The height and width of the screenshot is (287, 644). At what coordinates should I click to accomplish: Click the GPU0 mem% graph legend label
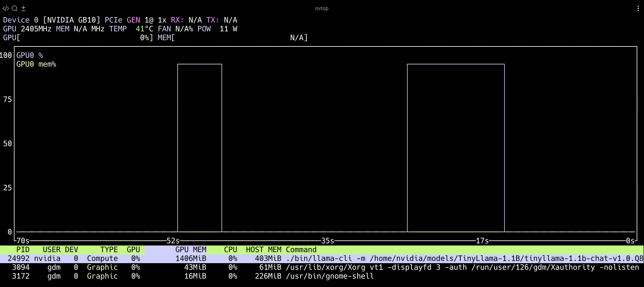pyautogui.click(x=36, y=64)
